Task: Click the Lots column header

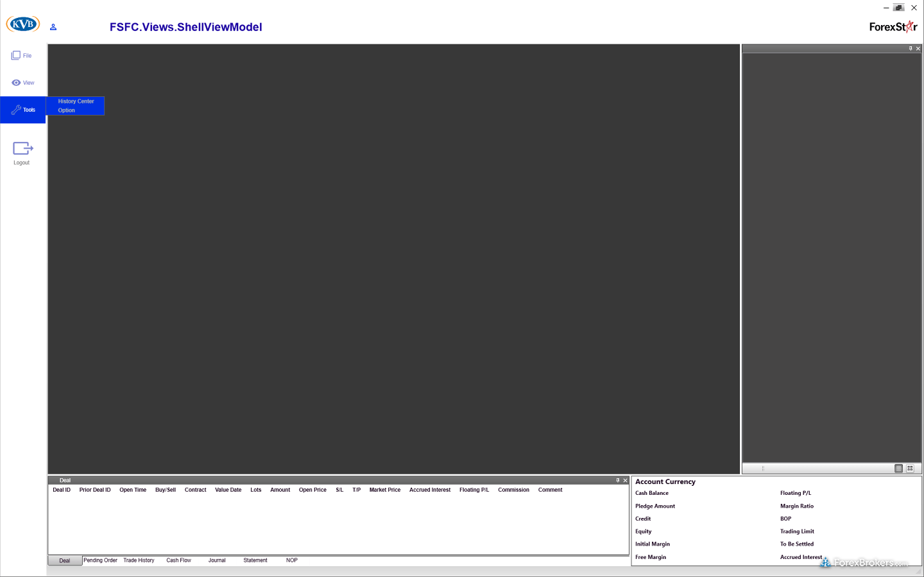Action: coord(256,490)
